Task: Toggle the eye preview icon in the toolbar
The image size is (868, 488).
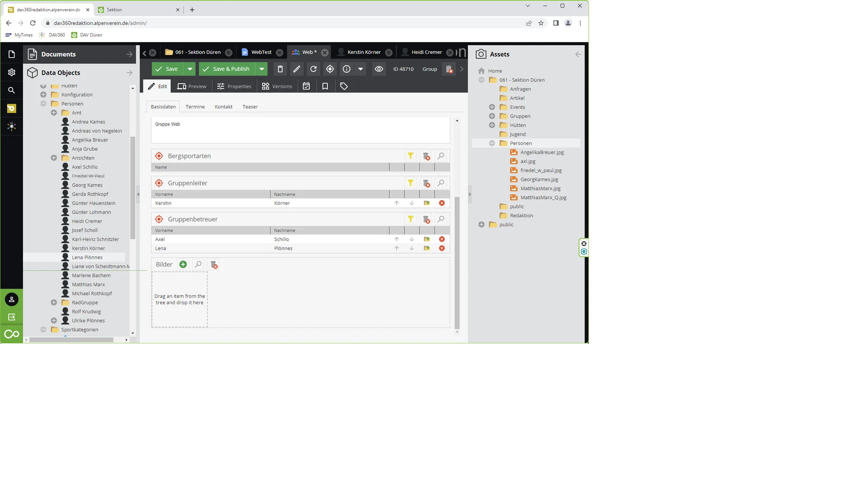Action: click(379, 69)
